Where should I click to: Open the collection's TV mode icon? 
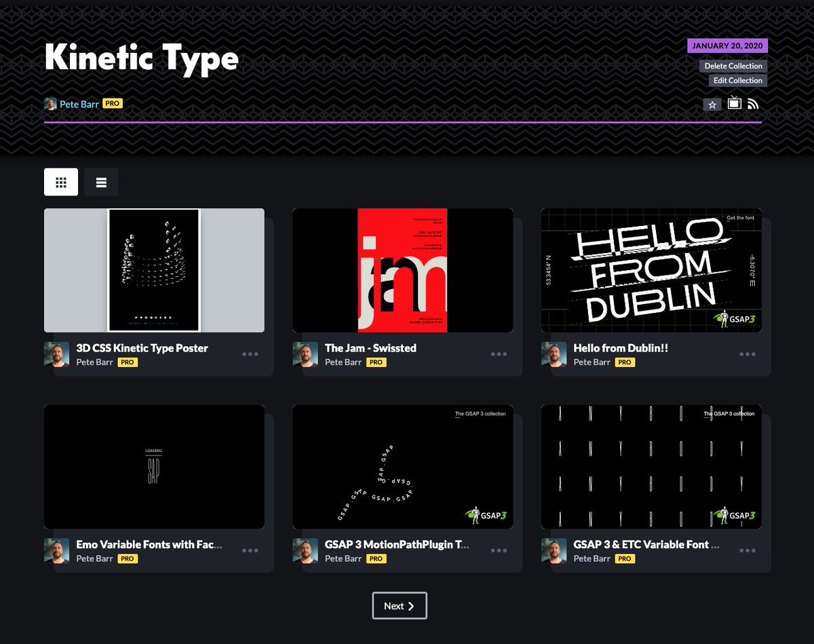[734, 103]
